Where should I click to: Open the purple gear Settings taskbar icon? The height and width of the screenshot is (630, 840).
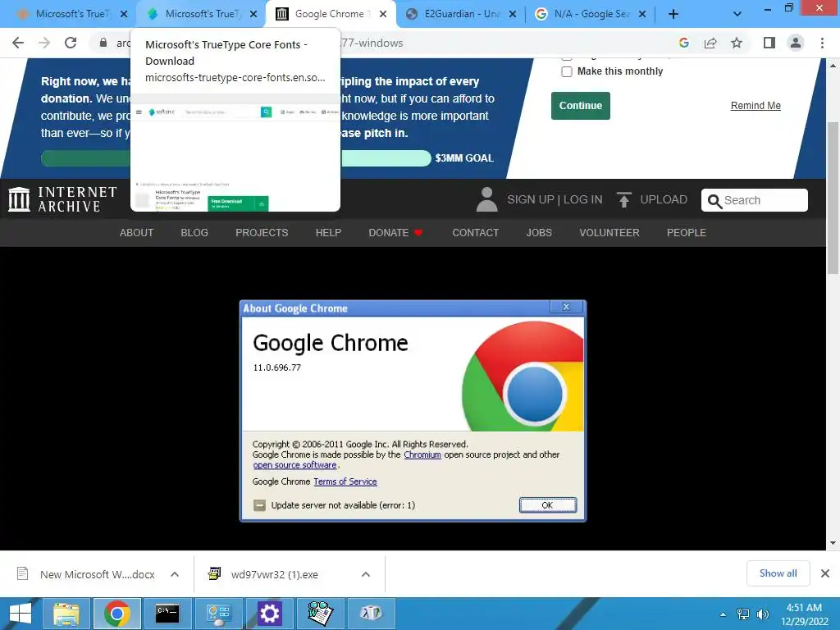tap(269, 614)
